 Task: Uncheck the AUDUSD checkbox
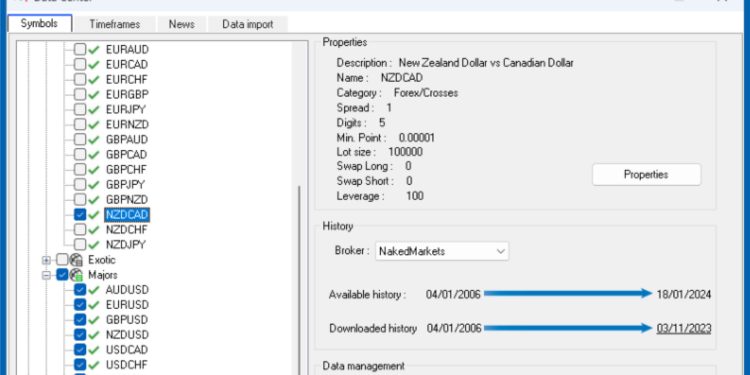click(x=80, y=290)
